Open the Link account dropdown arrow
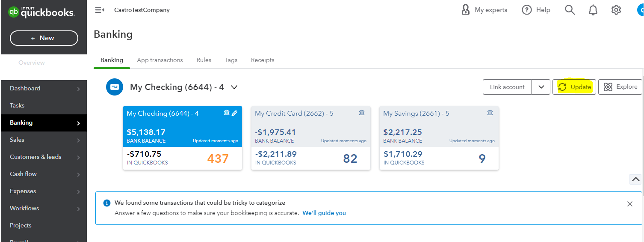Viewport: 644px width, 242px height. [x=541, y=87]
